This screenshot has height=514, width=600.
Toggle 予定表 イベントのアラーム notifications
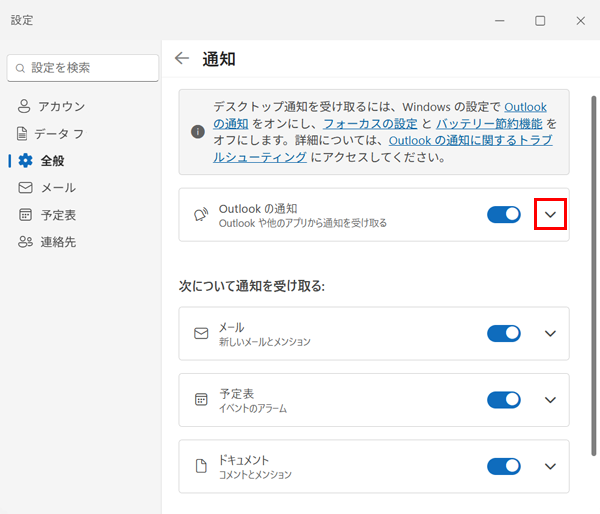pyautogui.click(x=504, y=400)
